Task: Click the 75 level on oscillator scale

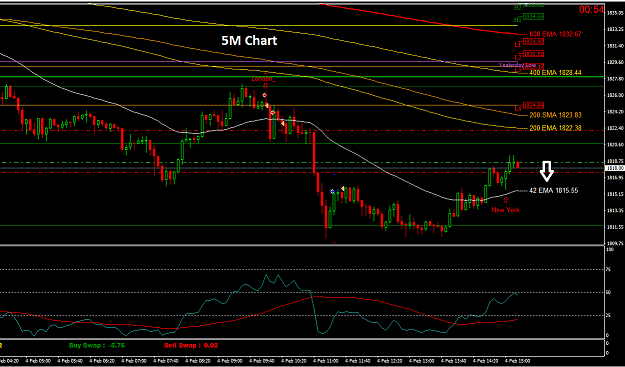Action: (x=609, y=269)
